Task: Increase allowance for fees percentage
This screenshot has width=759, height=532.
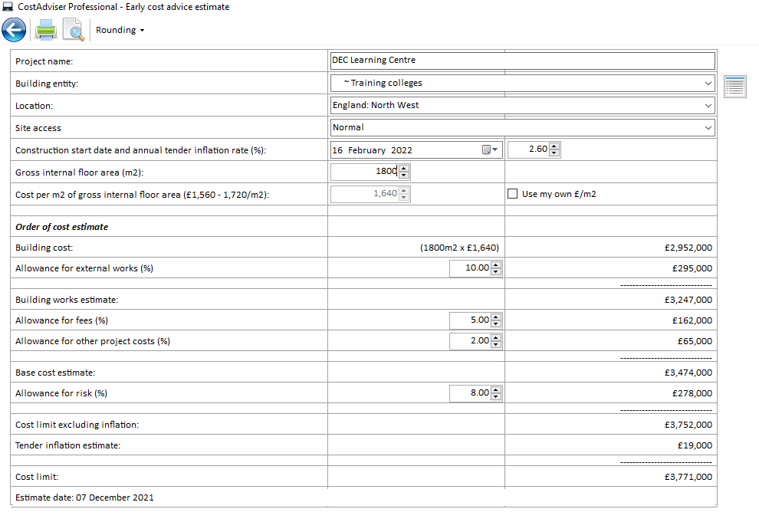Action: pyautogui.click(x=496, y=317)
